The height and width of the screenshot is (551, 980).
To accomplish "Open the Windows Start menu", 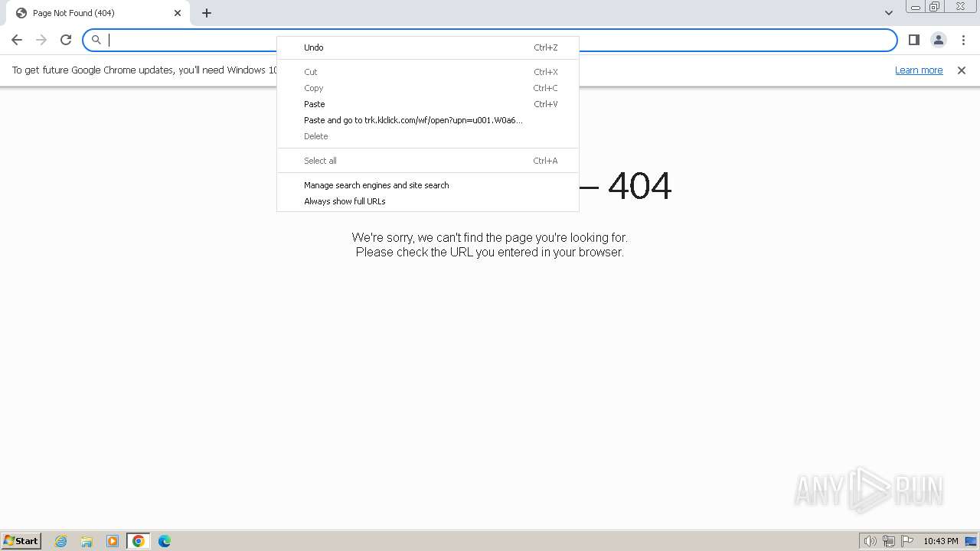I will (x=21, y=541).
